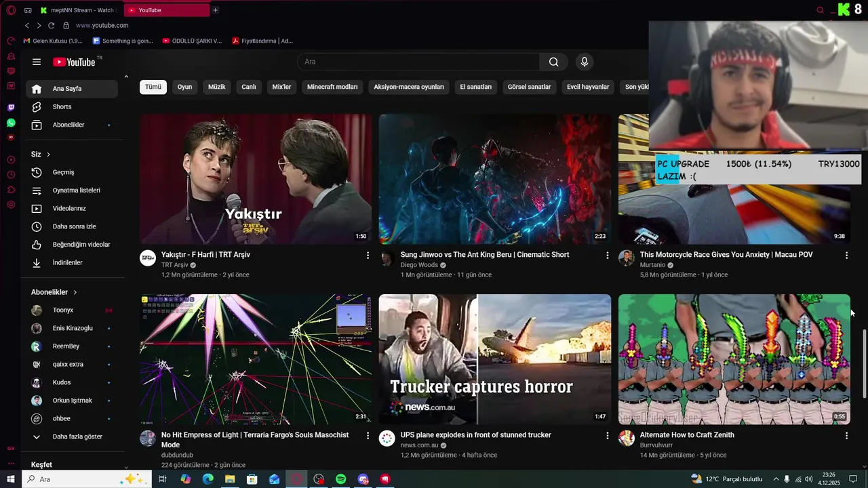Click the YouTube Ara search field

tap(418, 62)
